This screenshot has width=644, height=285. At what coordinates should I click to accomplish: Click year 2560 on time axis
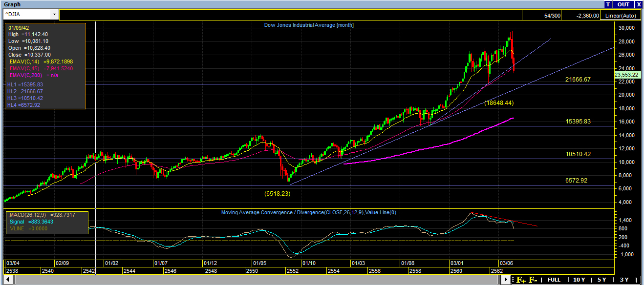(x=456, y=270)
